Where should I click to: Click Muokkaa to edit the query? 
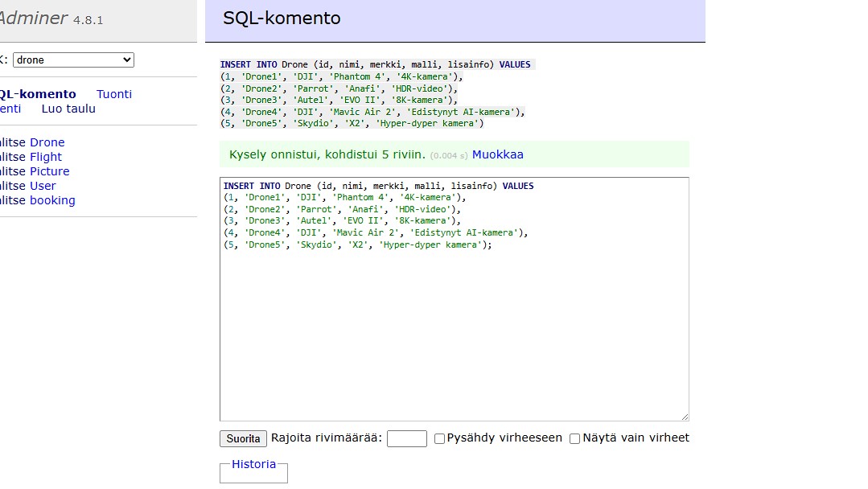tap(498, 154)
